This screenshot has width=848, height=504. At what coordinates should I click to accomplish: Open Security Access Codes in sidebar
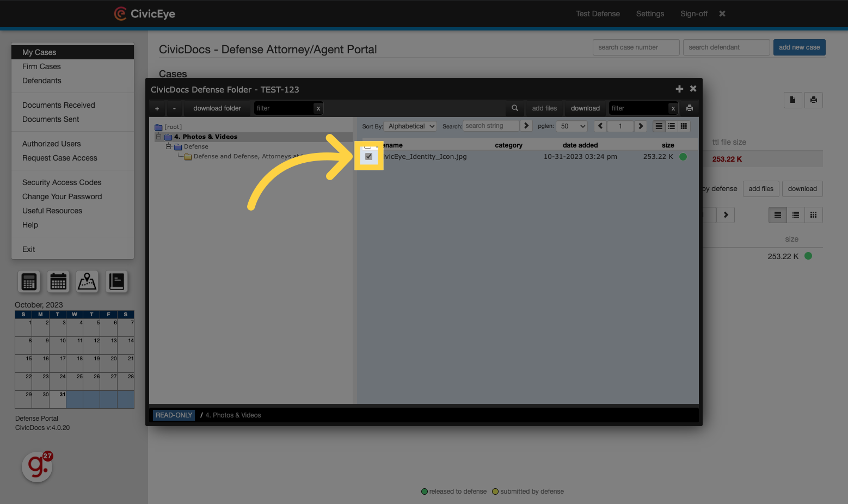point(62,182)
